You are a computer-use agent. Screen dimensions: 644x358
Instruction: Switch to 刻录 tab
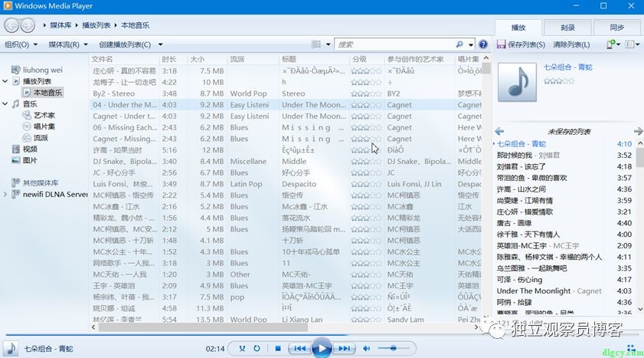(x=567, y=28)
